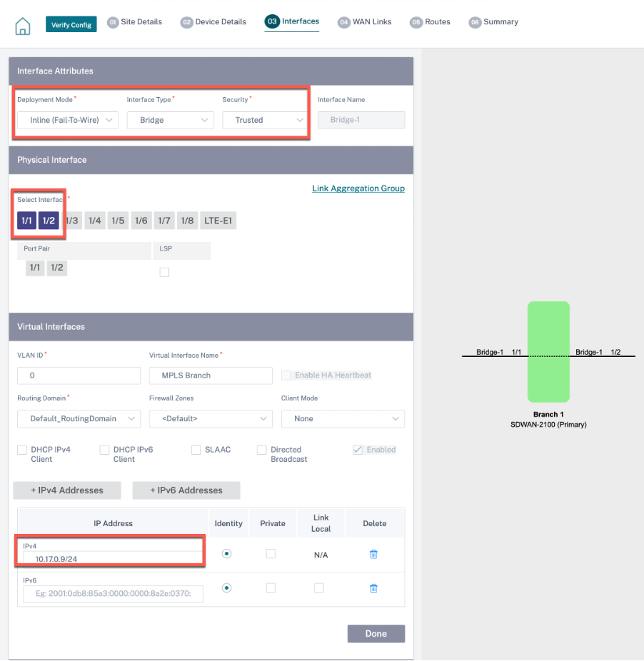This screenshot has width=644, height=661.
Task: Select interface 1/5
Action: click(x=118, y=221)
